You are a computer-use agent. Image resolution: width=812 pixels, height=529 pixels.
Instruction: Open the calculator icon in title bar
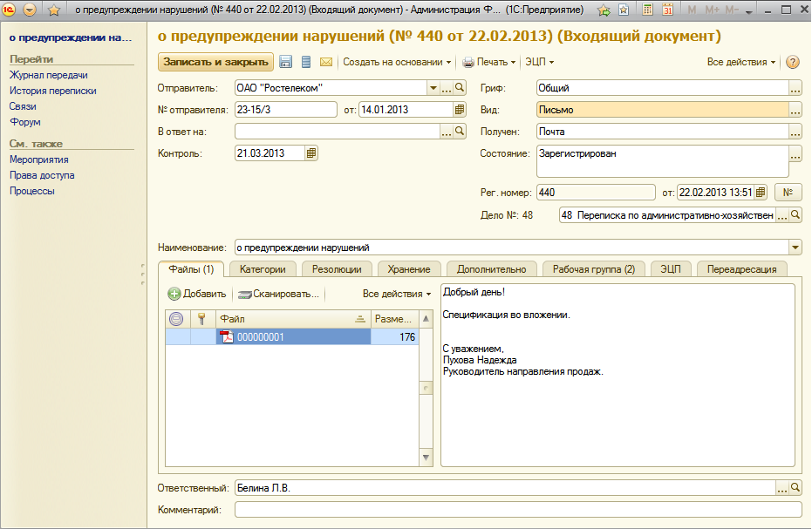point(647,10)
